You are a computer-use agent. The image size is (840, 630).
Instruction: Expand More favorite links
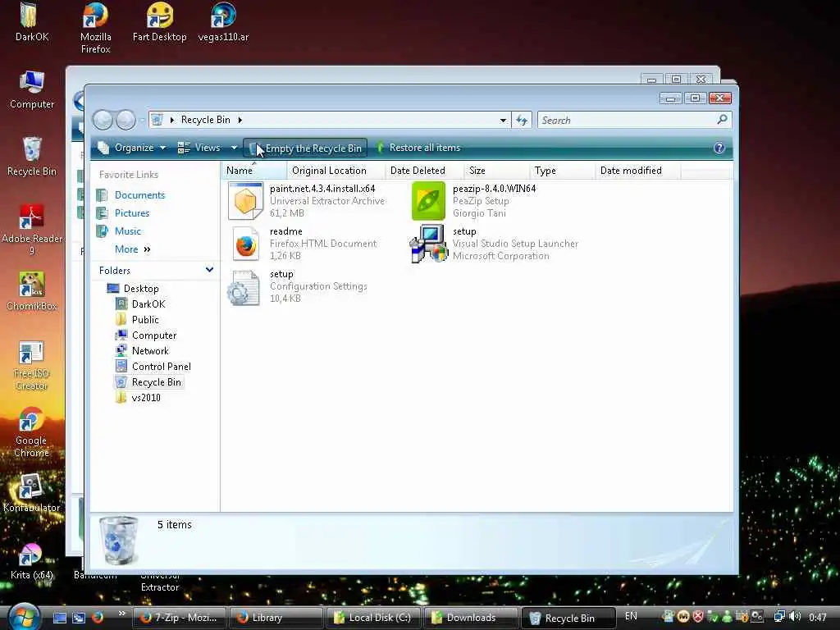(x=132, y=249)
